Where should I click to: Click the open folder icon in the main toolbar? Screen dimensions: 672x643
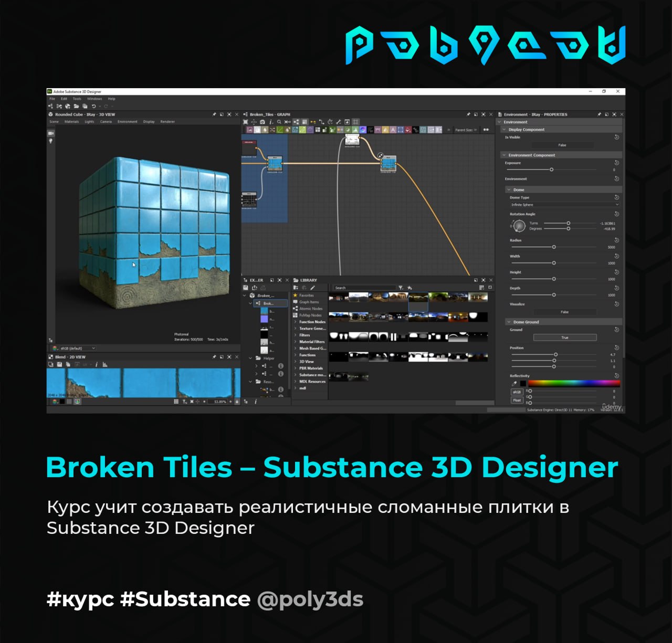(76, 106)
